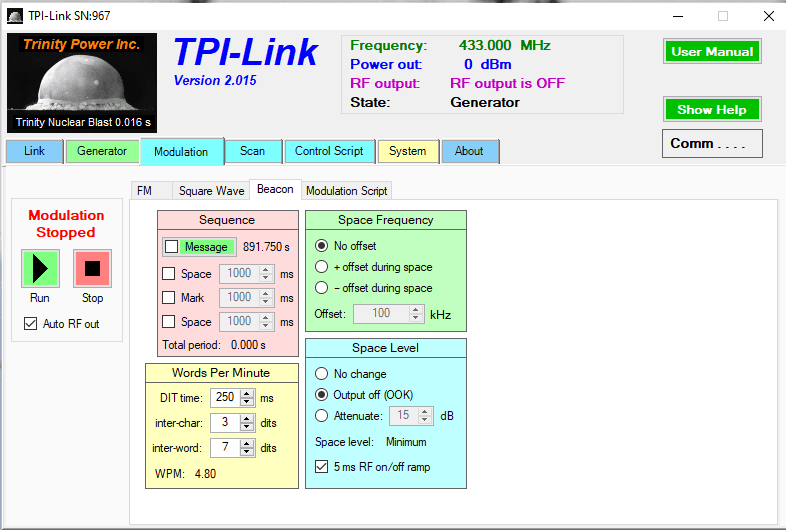The image size is (786, 530).
Task: Switch to the Generator tab
Action: click(102, 151)
